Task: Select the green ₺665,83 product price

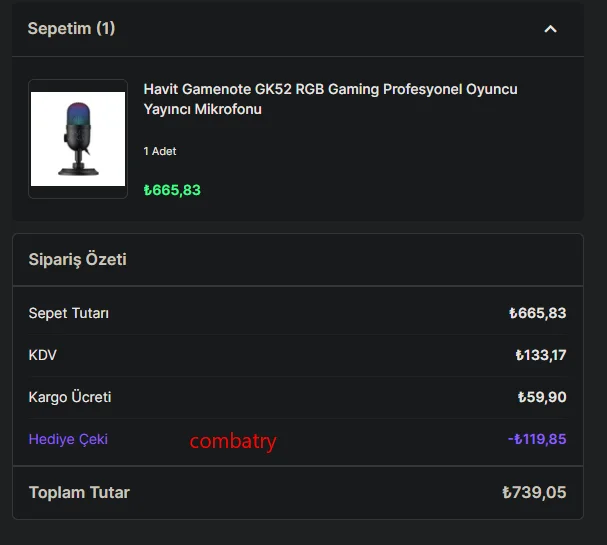Action: pos(172,190)
